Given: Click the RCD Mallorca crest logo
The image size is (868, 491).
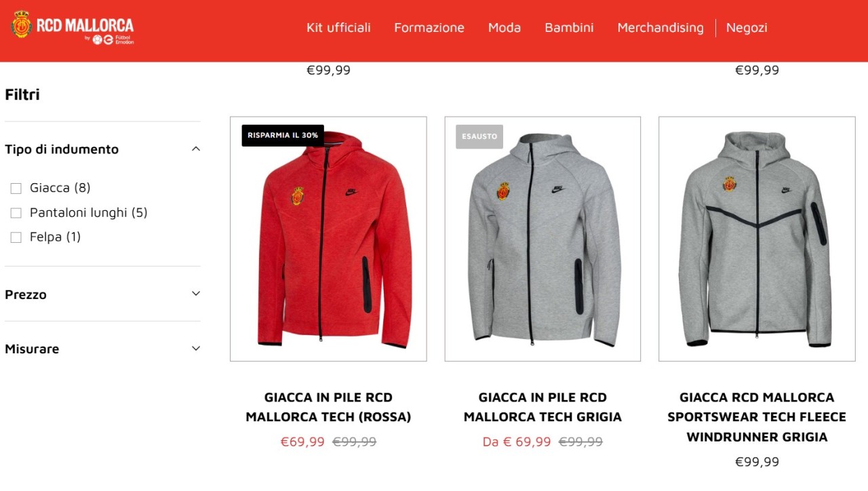Looking at the screenshot, I should tap(22, 25).
